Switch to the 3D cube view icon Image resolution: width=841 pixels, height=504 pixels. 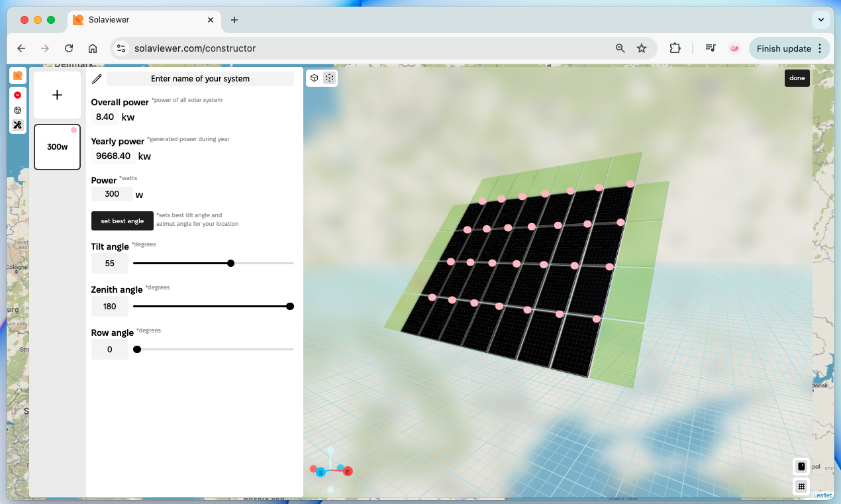point(315,78)
